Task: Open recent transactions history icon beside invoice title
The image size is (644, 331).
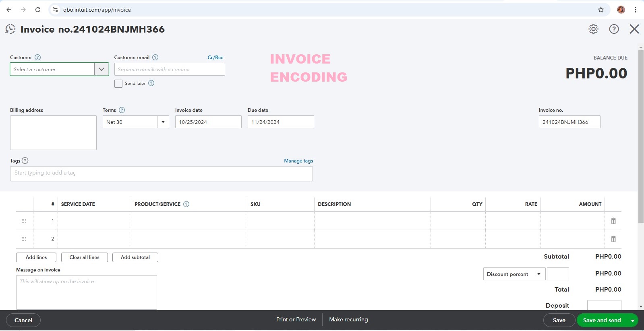Action: pos(10,29)
